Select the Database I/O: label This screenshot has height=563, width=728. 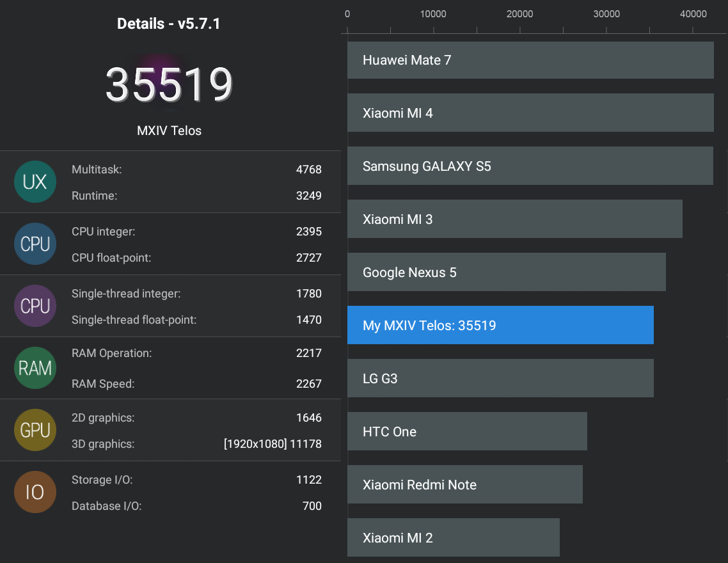[107, 506]
